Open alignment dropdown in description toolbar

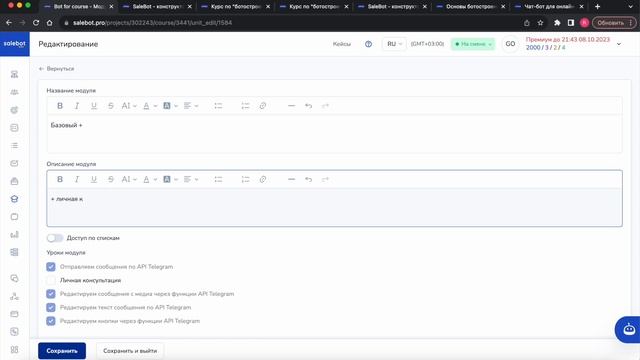pos(191,179)
